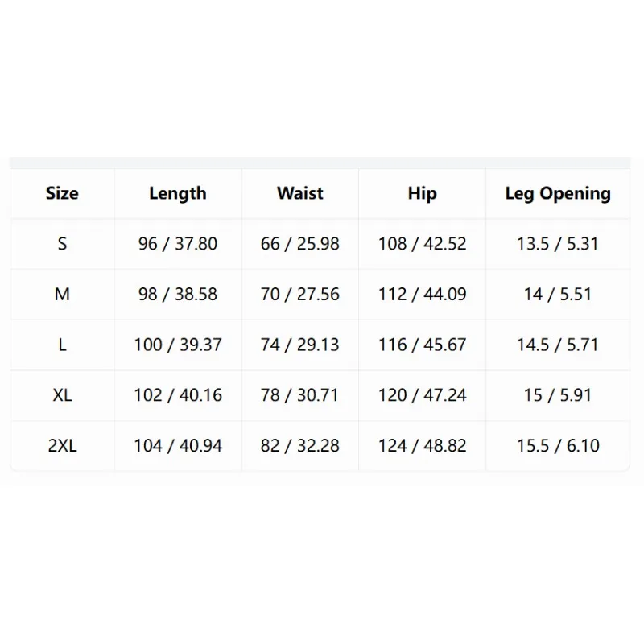Click the 70 / 27.56 waist cell
Screen dimensions: 644x644
300,295
